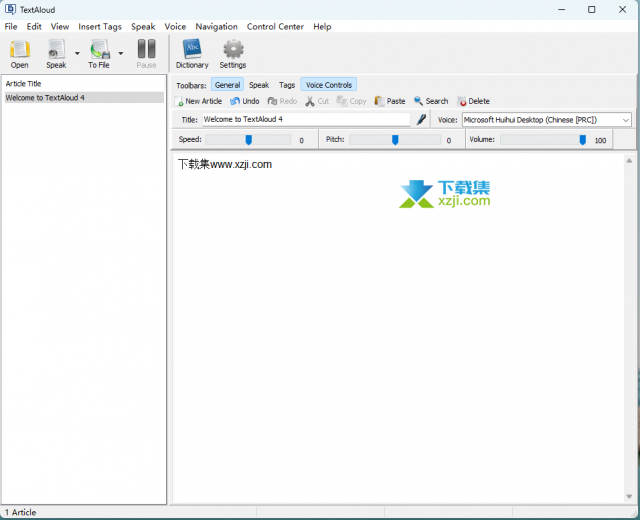Screen dimensions: 640x520
Task: Toggle the Speak toolbar
Action: [x=259, y=85]
